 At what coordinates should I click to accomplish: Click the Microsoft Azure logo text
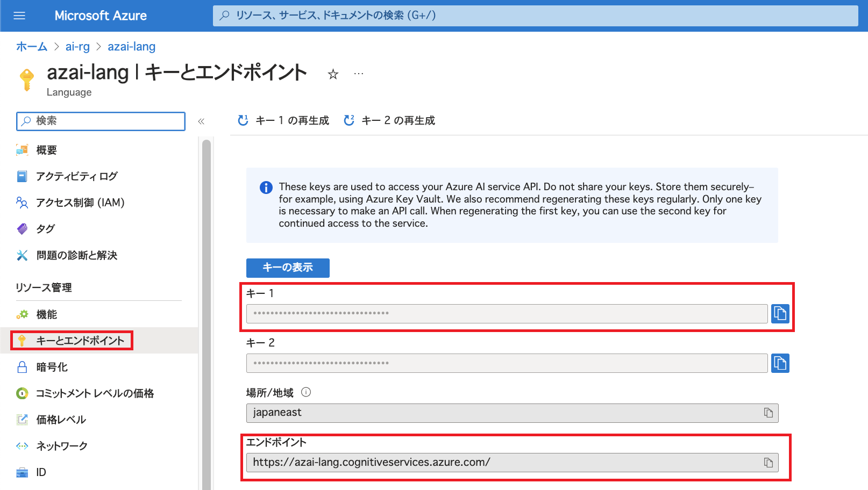(101, 16)
